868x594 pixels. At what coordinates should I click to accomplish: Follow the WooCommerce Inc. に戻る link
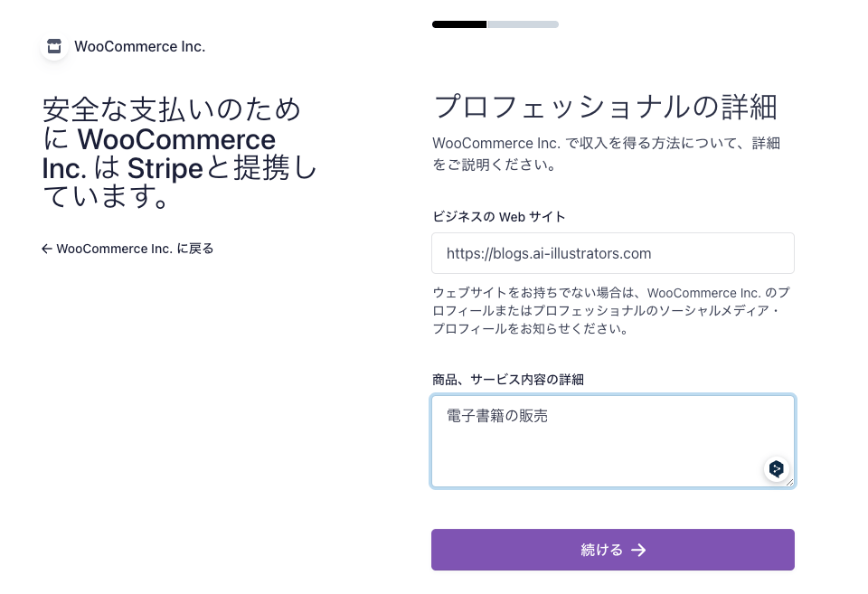pos(135,249)
